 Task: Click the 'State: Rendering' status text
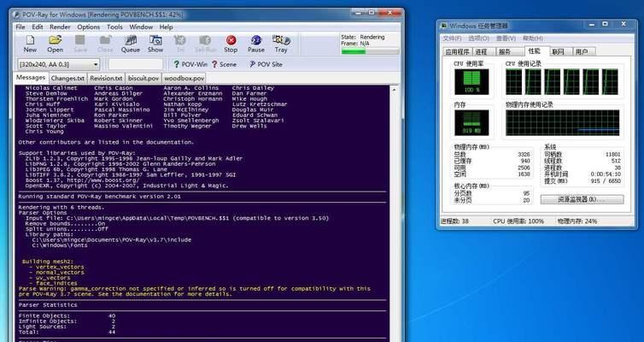coord(363,37)
